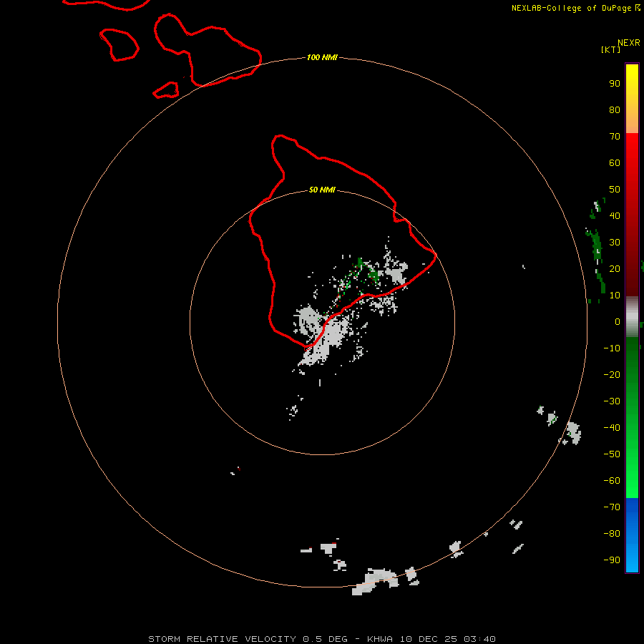Pick the gray zero-velocity segment of the color bar
644x644 pixels.
coord(632,317)
